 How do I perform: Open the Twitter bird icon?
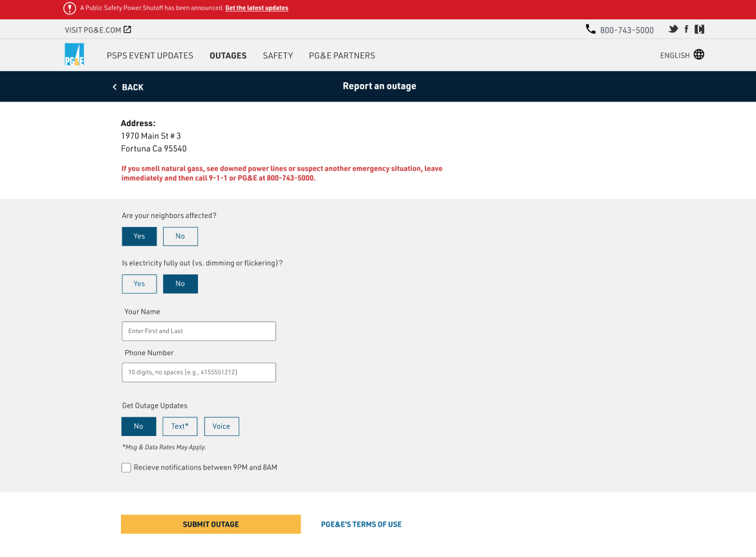[673, 29]
